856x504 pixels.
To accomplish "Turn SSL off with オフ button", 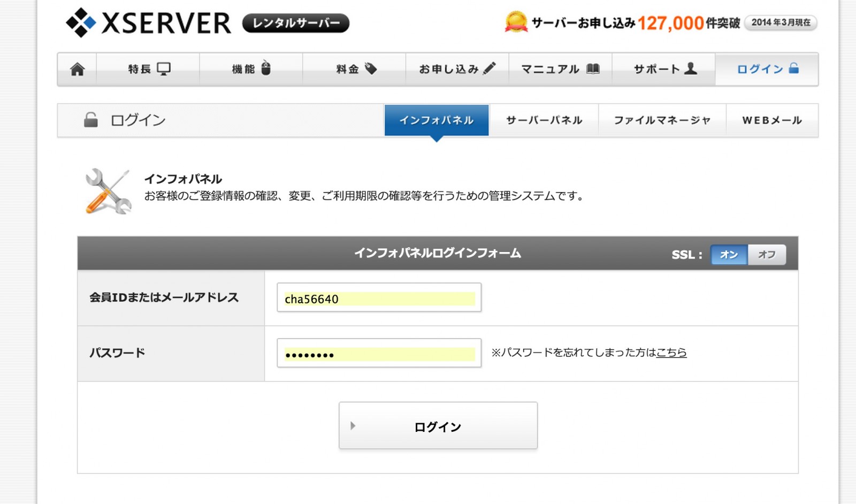I will click(x=767, y=255).
